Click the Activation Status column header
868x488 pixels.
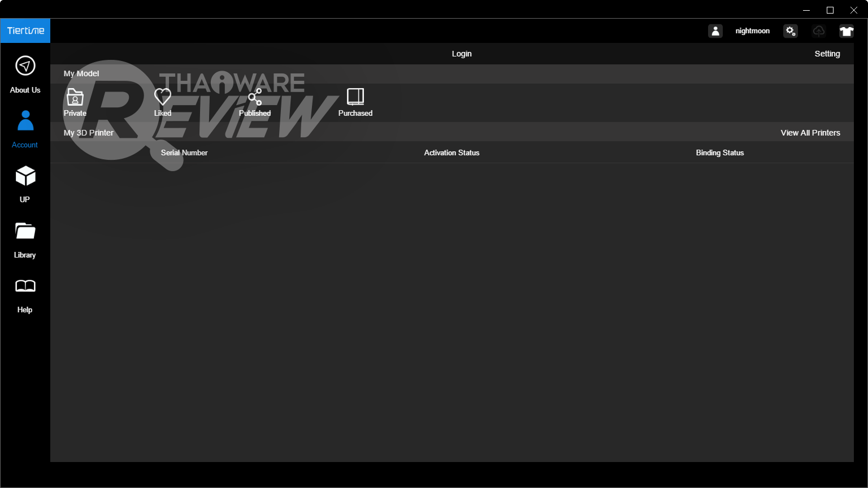point(452,152)
